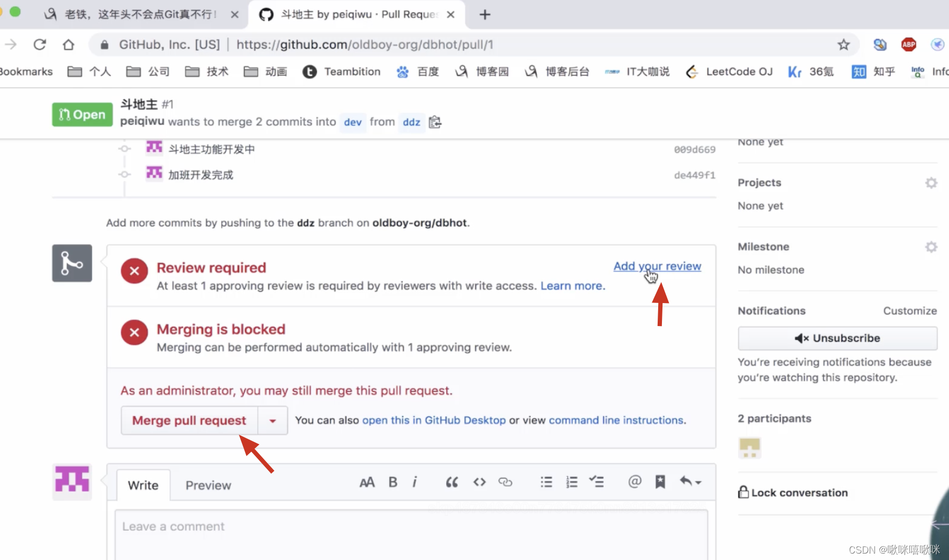949x560 pixels.
Task: Open saved replies dropdown arrow
Action: 690,482
